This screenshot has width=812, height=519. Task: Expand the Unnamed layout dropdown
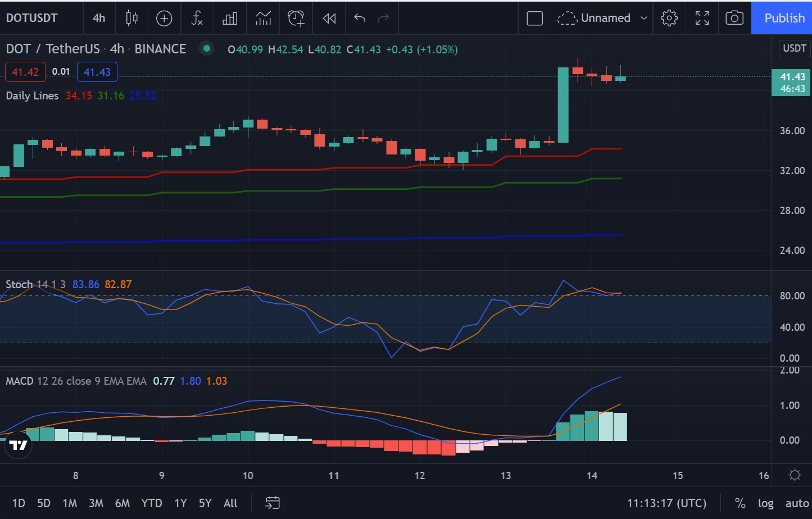(x=644, y=18)
